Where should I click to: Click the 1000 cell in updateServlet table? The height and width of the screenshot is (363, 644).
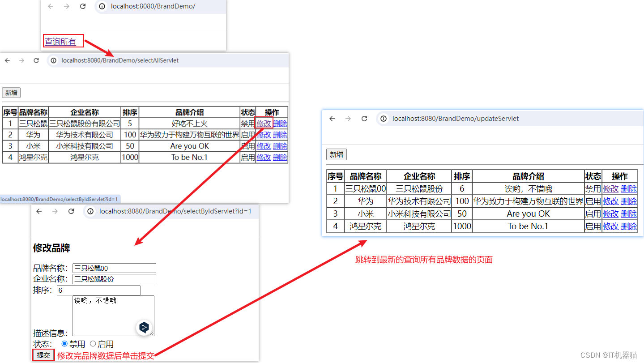click(x=462, y=226)
